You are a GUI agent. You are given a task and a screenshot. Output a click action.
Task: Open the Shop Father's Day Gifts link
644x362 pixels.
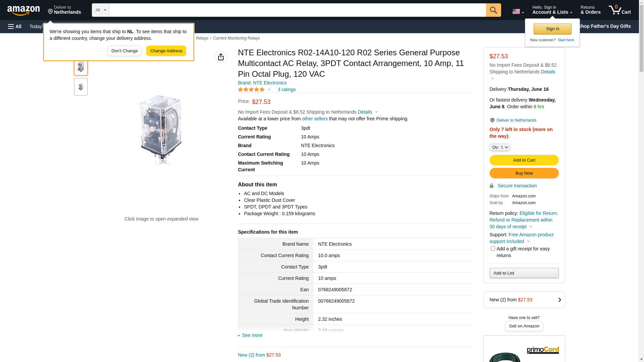(604, 26)
